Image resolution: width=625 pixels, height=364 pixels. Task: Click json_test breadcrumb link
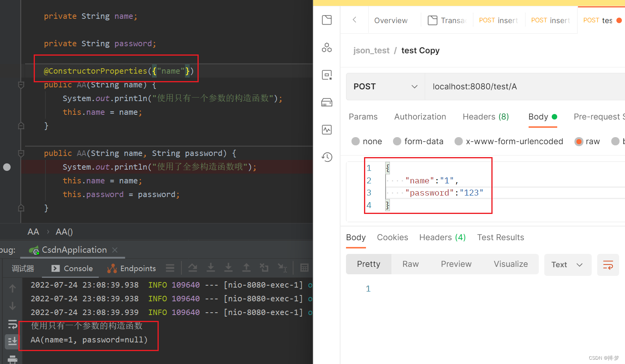click(371, 51)
